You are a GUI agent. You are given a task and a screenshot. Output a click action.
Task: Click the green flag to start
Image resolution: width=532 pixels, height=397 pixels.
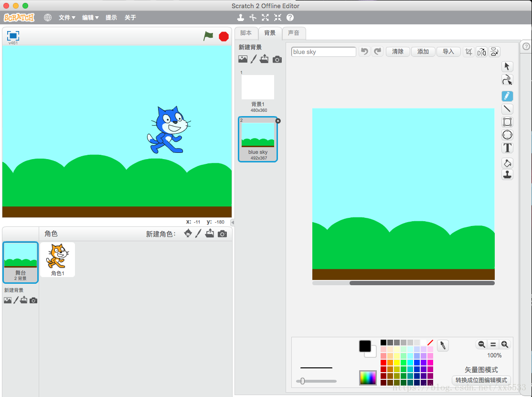(x=208, y=36)
